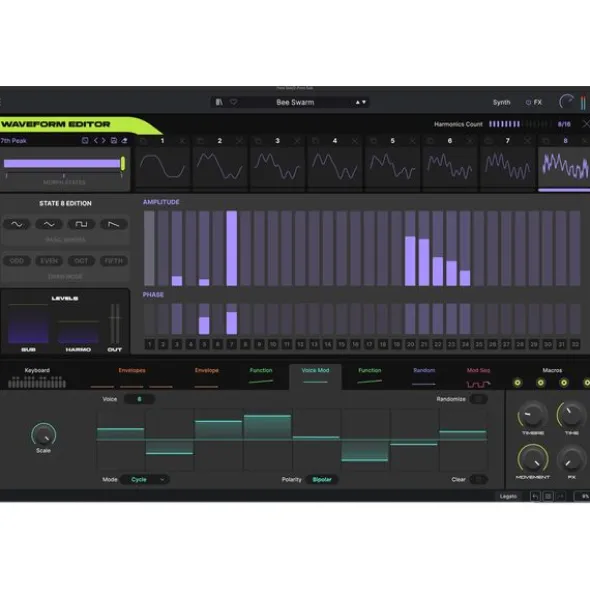
Task: Erase the waveform with the eraser icon
Action: point(124,141)
